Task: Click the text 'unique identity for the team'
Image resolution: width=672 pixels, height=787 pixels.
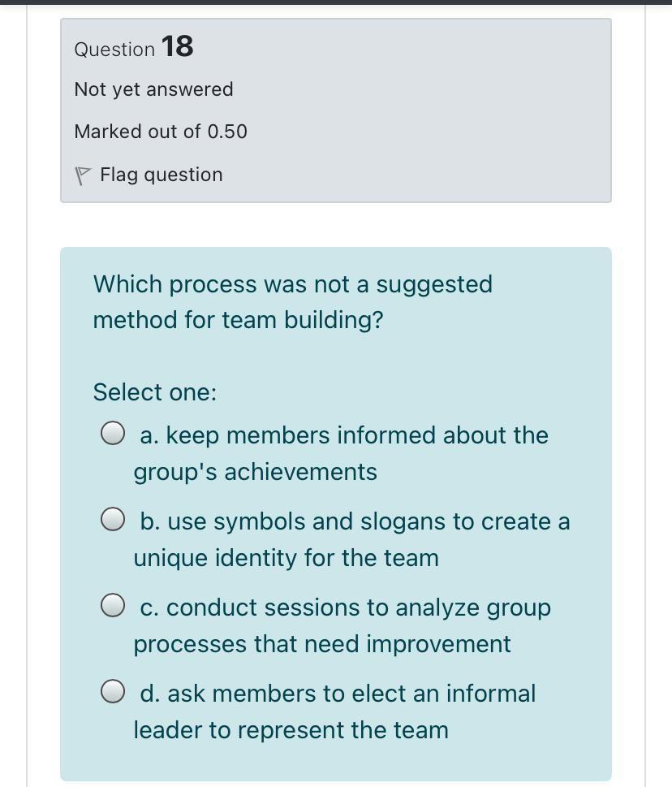Action: tap(286, 558)
